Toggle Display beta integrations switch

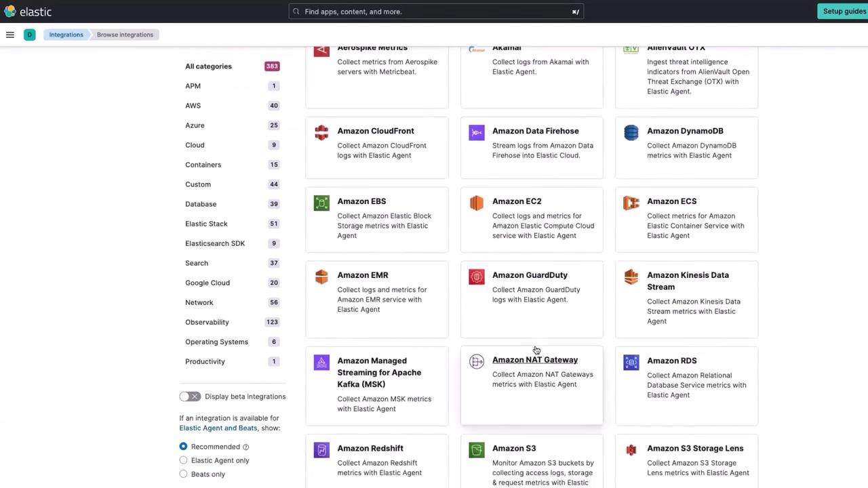pos(190,396)
